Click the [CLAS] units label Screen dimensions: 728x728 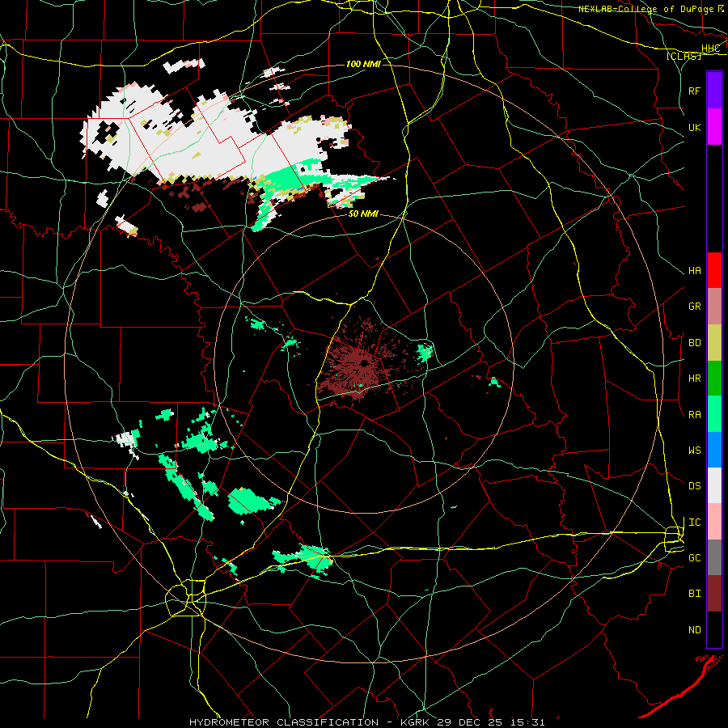pos(683,56)
